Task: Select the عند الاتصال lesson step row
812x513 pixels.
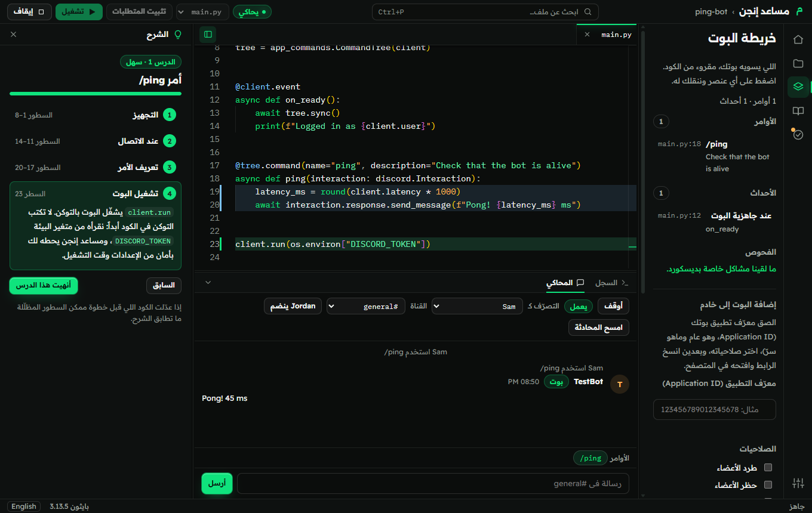Action: [x=96, y=141]
